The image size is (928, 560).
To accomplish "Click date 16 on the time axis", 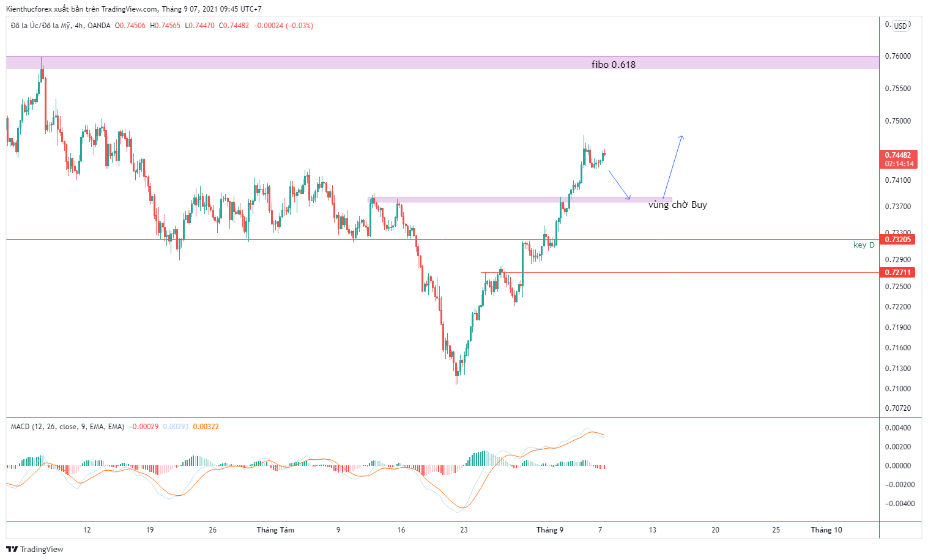I will click(x=401, y=530).
